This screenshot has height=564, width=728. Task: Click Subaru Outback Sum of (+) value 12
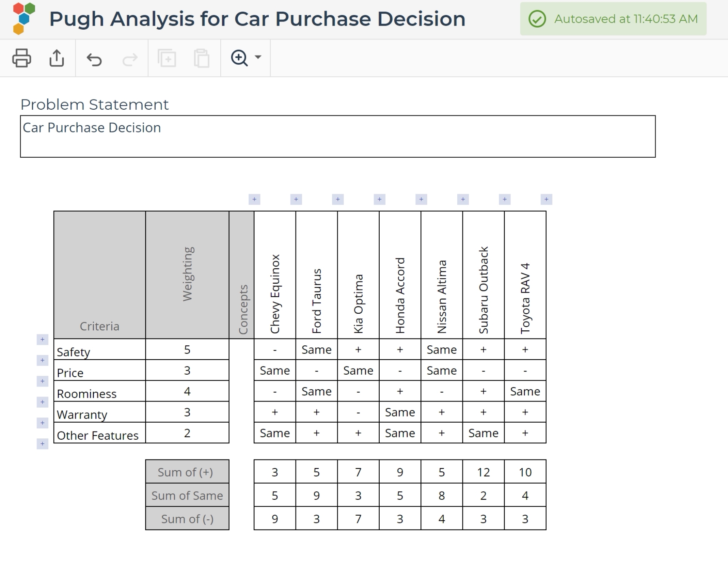coord(484,472)
